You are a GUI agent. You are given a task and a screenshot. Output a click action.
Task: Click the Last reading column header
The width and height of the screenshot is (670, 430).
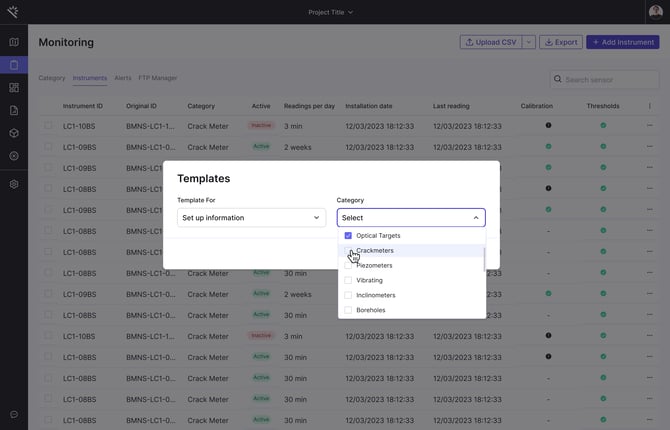[451, 106]
